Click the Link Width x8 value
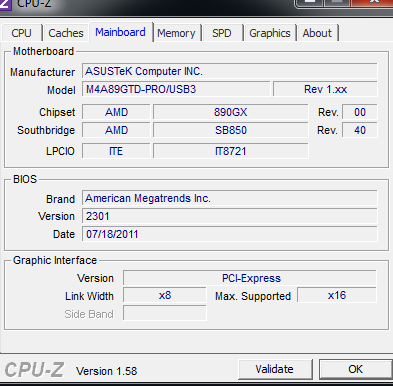The height and width of the screenshot is (386, 393). 165,295
